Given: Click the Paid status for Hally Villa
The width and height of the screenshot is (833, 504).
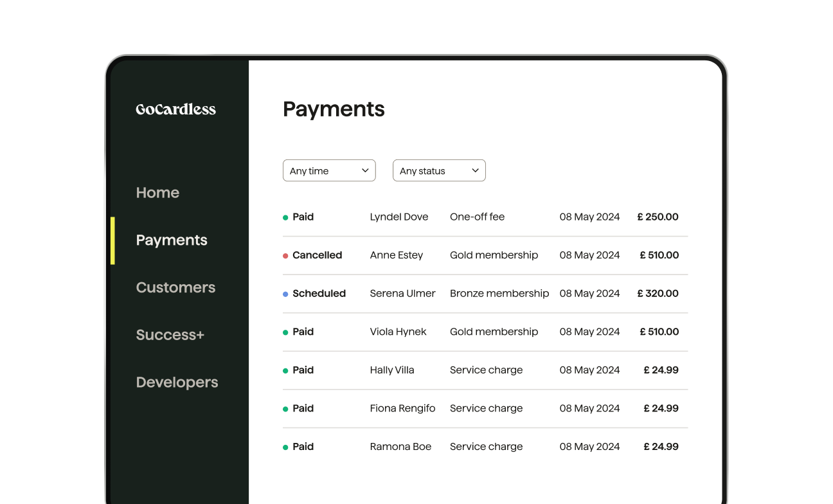Looking at the screenshot, I should tap(303, 370).
